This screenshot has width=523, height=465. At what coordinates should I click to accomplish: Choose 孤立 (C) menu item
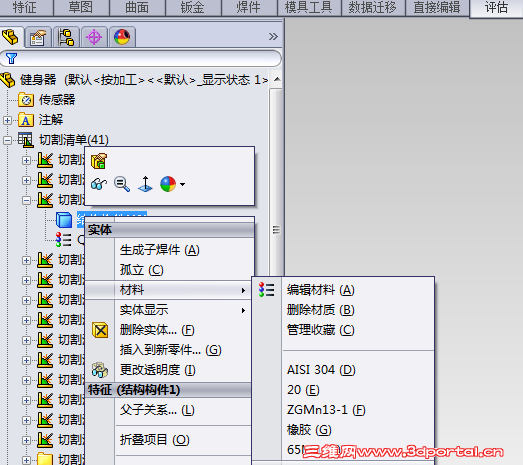tap(142, 270)
